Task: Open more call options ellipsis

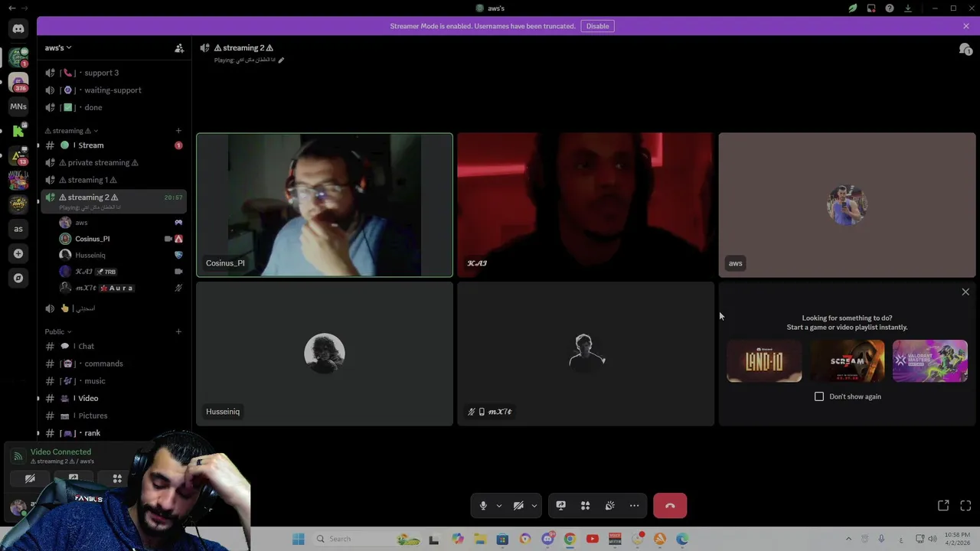Action: click(634, 506)
